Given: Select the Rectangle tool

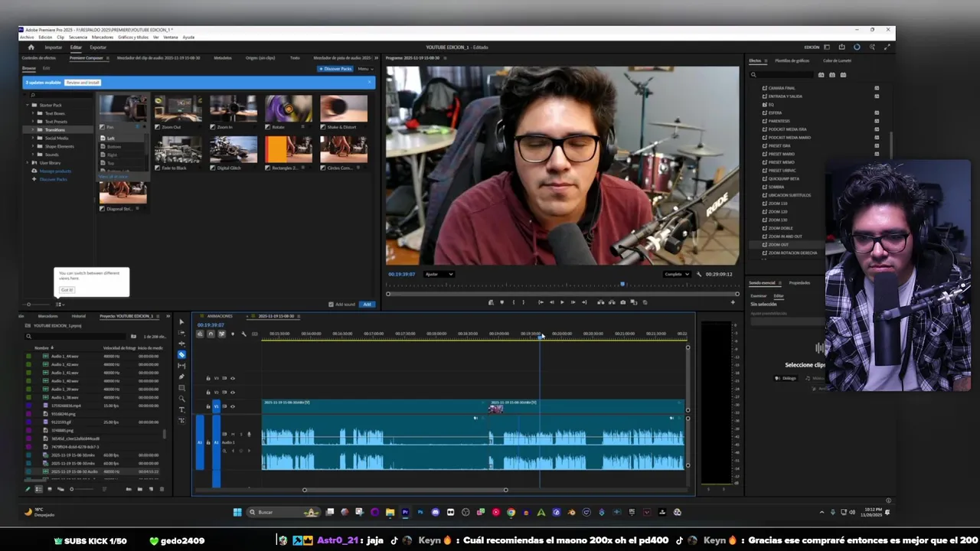Looking at the screenshot, I should (x=181, y=387).
